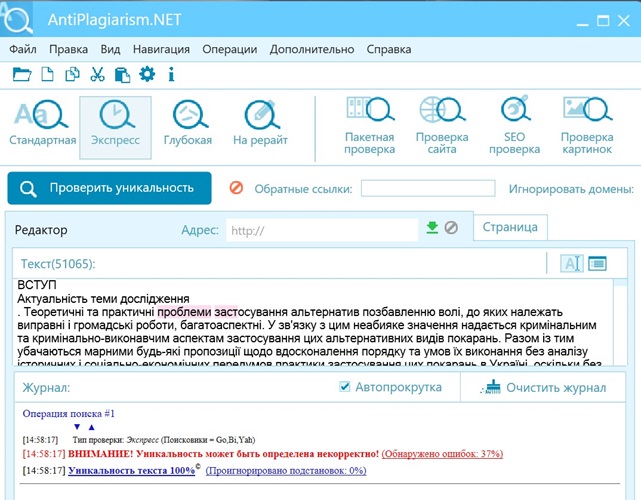The width and height of the screenshot is (641, 500).
Task: Jump to previous result with up triangle
Action: click(92, 427)
